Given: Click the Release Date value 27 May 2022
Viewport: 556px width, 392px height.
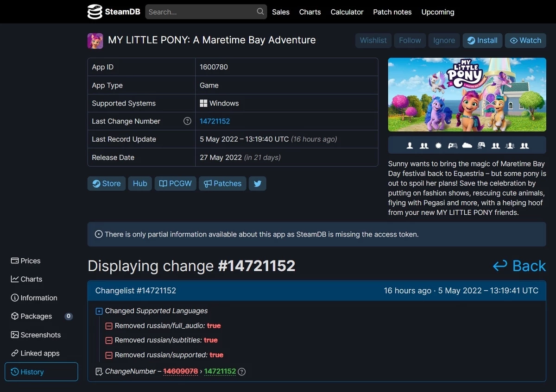Looking at the screenshot, I should pos(221,157).
